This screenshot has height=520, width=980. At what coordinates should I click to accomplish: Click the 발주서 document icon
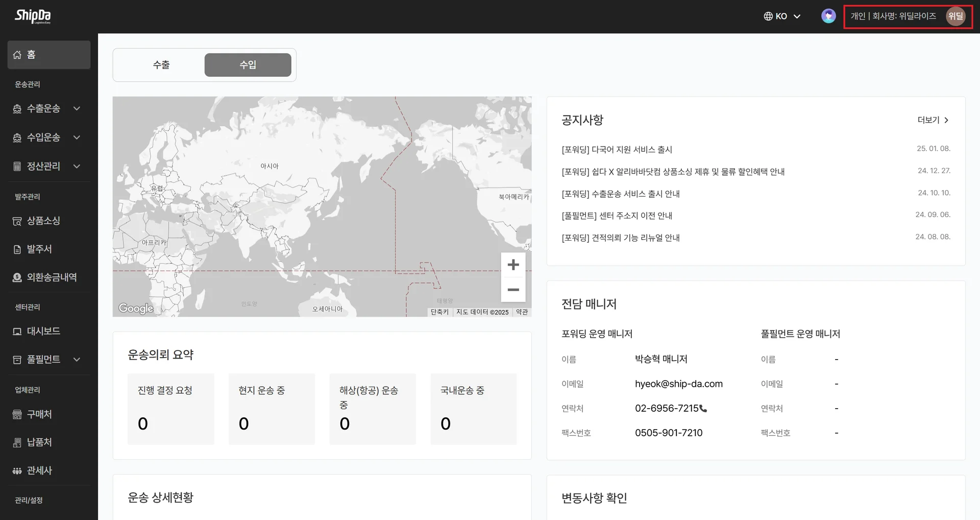(x=17, y=249)
